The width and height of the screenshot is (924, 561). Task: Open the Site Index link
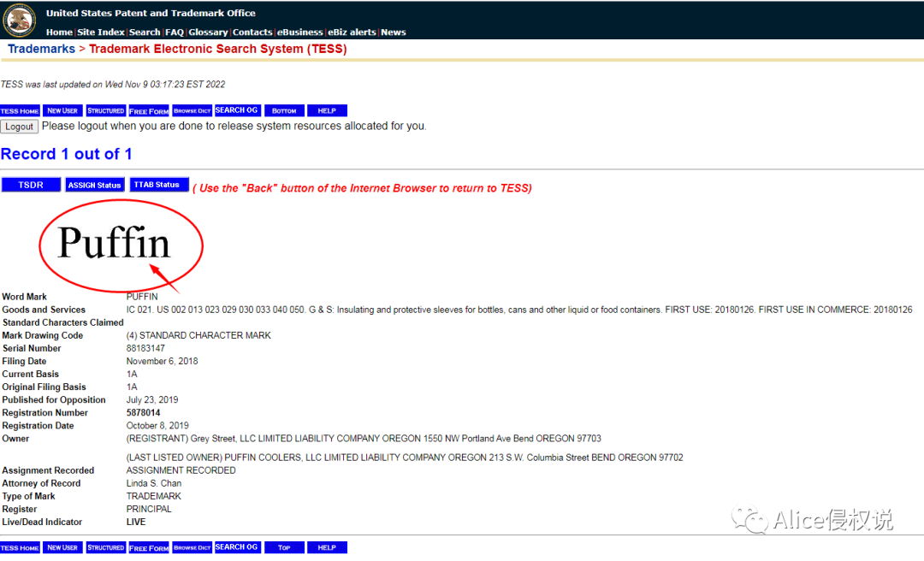(x=101, y=32)
